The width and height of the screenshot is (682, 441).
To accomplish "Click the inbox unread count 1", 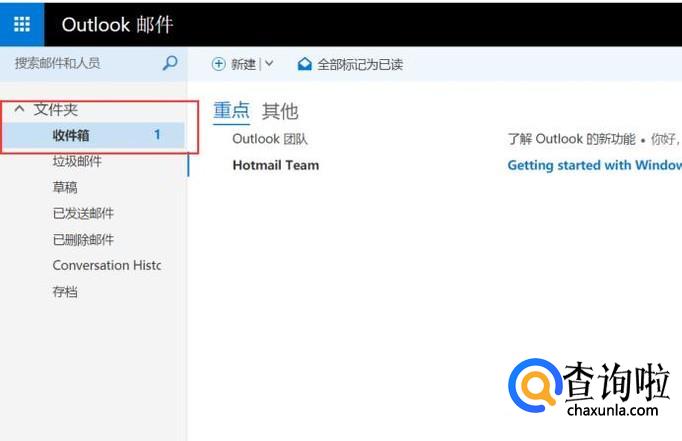I will click(157, 135).
